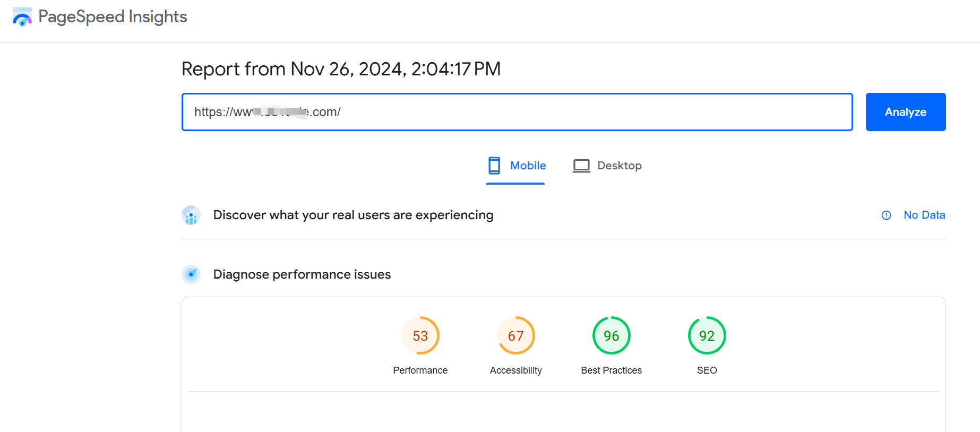This screenshot has height=432, width=980.
Task: Click the info icon beside No Data
Action: 886,215
